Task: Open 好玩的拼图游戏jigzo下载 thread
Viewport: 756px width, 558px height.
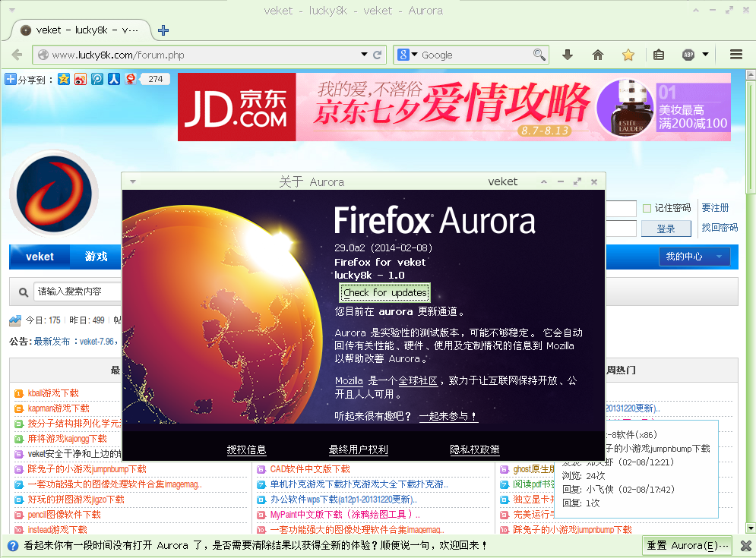Action: coord(76,500)
